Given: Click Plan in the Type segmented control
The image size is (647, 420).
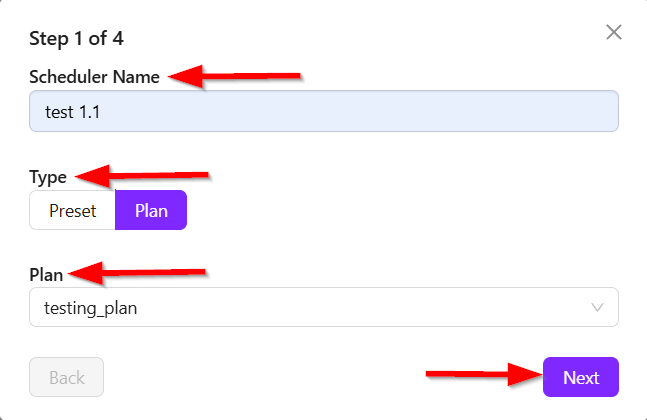Looking at the screenshot, I should tap(151, 211).
